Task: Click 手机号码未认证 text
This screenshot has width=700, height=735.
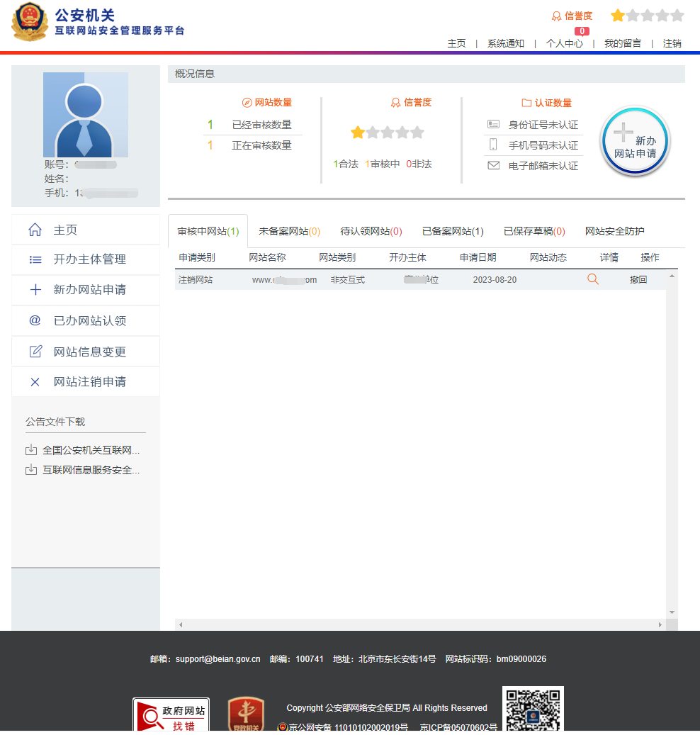Action: tap(543, 145)
